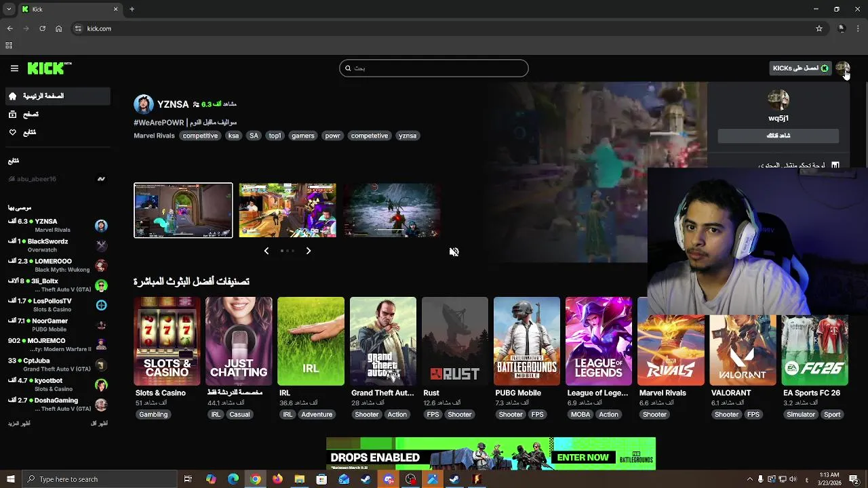Open the Rust category cover

point(455,341)
